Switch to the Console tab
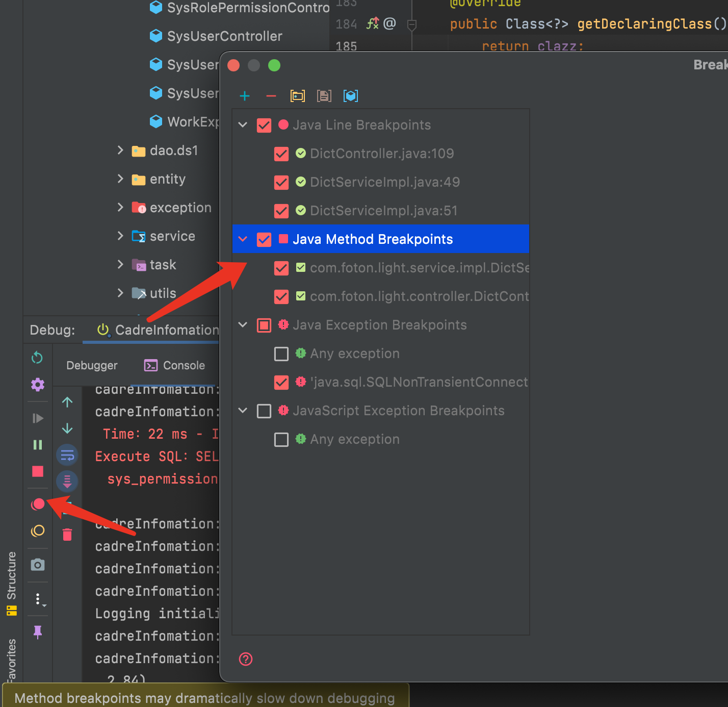Screen dimensions: 728x707 [x=174, y=365]
